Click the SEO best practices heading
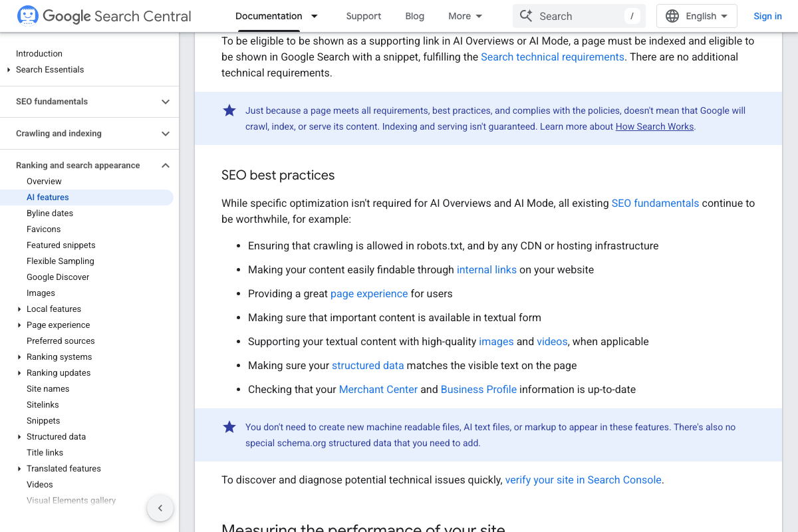 click(278, 176)
